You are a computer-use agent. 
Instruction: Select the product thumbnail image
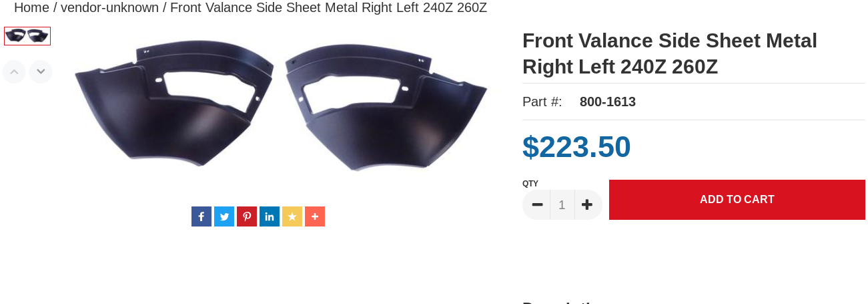(x=27, y=36)
